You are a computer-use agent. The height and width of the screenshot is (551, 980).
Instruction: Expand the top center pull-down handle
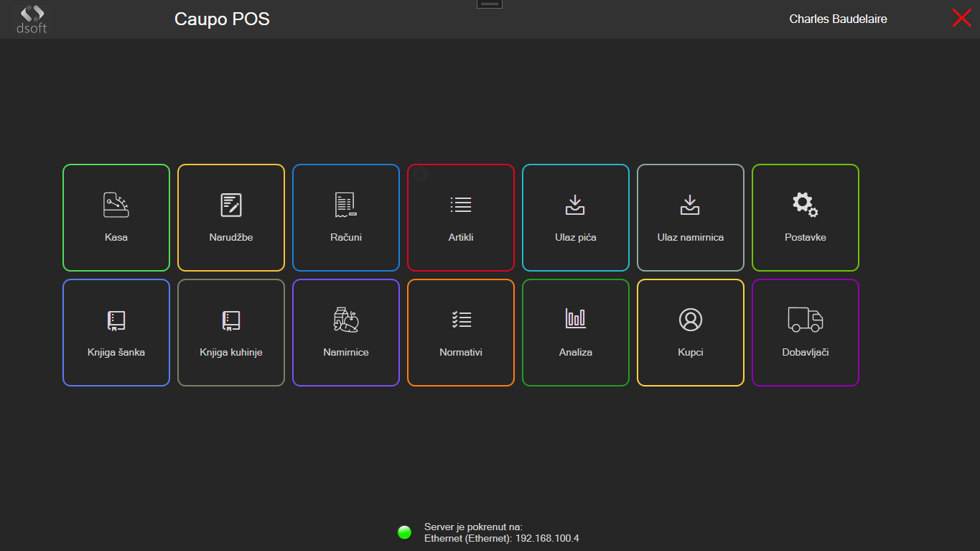(490, 4)
